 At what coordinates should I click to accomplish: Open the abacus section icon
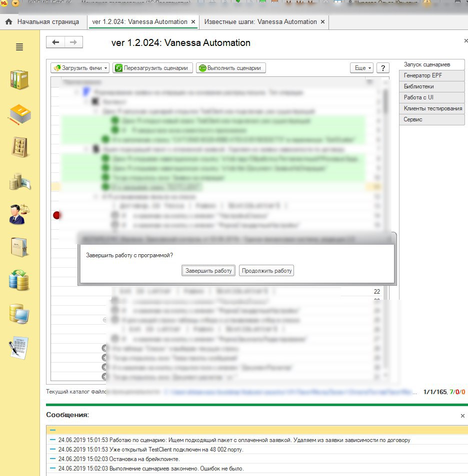(x=20, y=147)
